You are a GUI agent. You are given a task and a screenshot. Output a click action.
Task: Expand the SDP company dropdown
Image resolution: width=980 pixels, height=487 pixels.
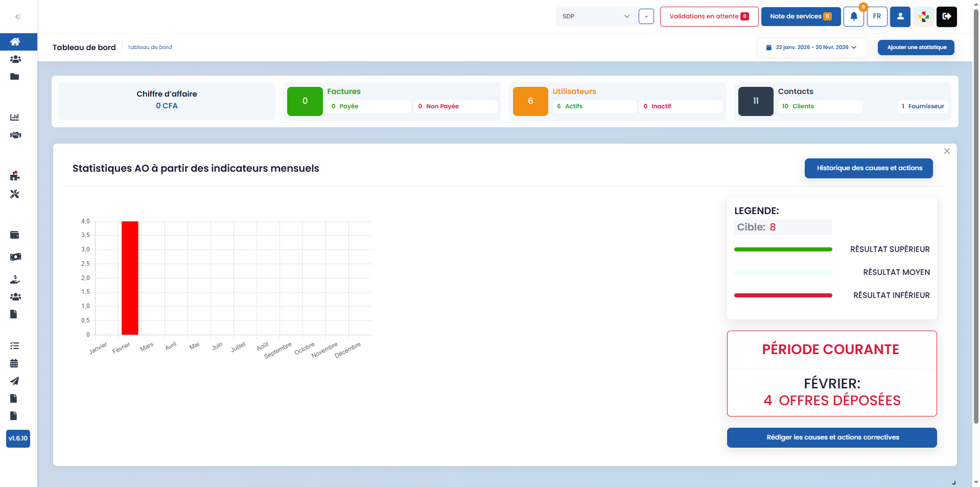(596, 16)
